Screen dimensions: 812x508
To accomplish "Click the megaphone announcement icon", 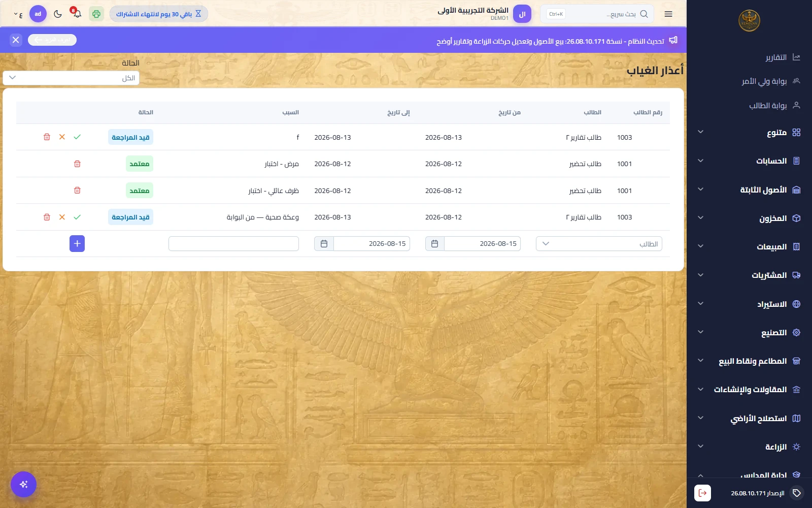I will [x=673, y=40].
